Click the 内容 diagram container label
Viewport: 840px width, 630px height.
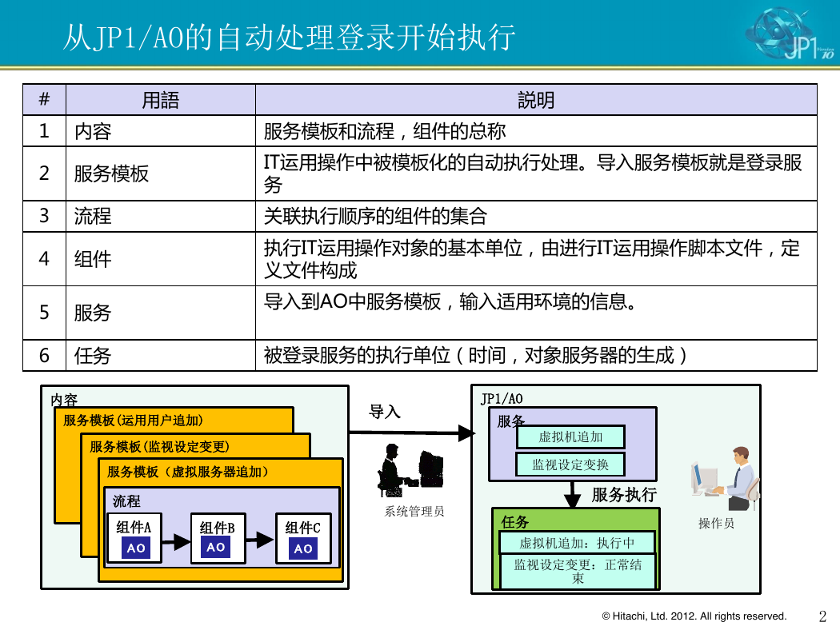(x=64, y=400)
